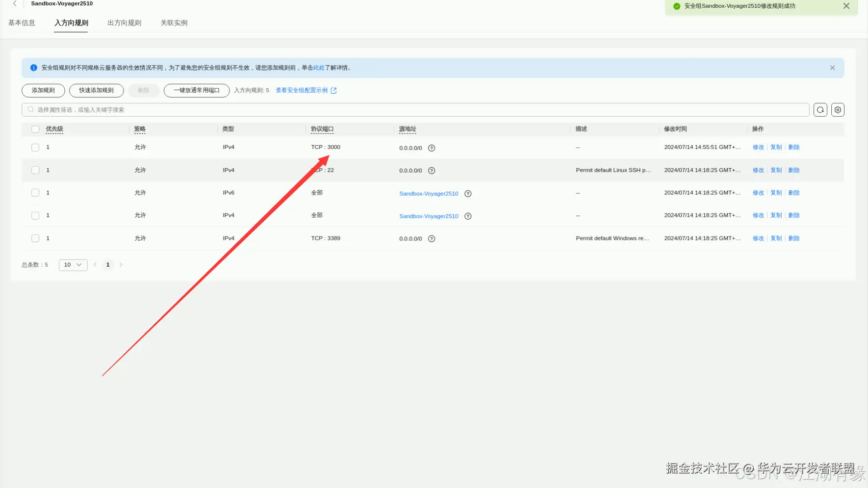Viewport: 868px width, 488px height.
Task: Select the 入方向规则 tab
Action: click(71, 23)
